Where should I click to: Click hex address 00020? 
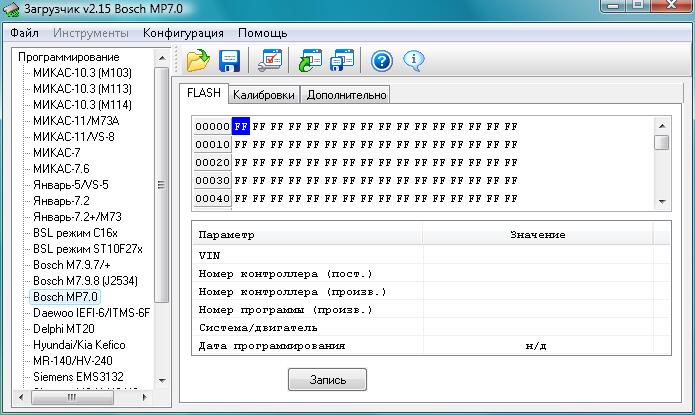[212, 163]
